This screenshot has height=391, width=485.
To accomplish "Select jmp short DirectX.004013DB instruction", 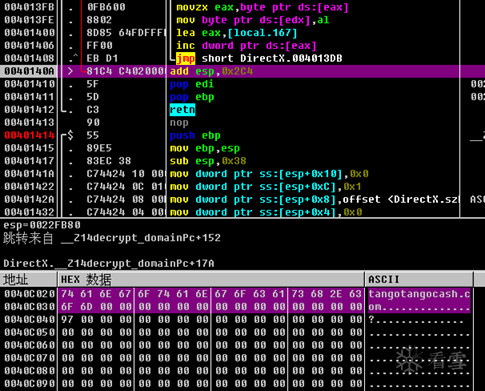I will point(259,58).
